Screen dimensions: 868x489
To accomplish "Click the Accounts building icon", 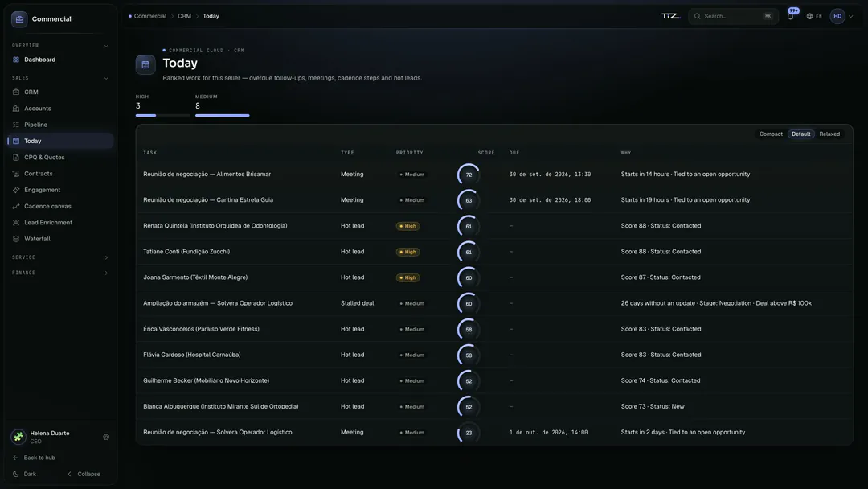I will (16, 109).
